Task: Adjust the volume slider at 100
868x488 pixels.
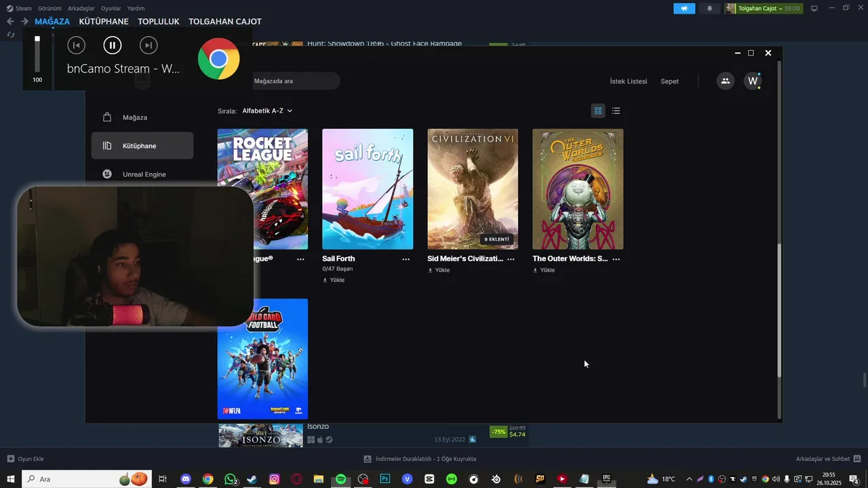Action: pyautogui.click(x=37, y=54)
